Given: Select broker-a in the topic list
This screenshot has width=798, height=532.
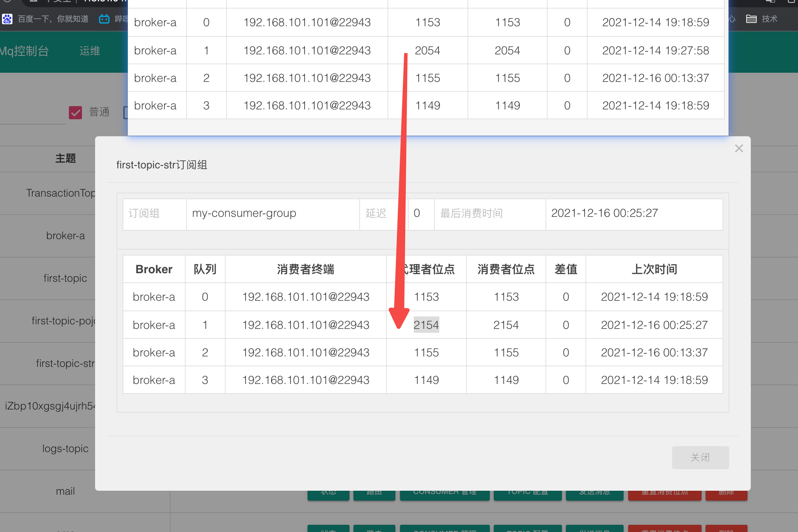Looking at the screenshot, I should click(66, 236).
